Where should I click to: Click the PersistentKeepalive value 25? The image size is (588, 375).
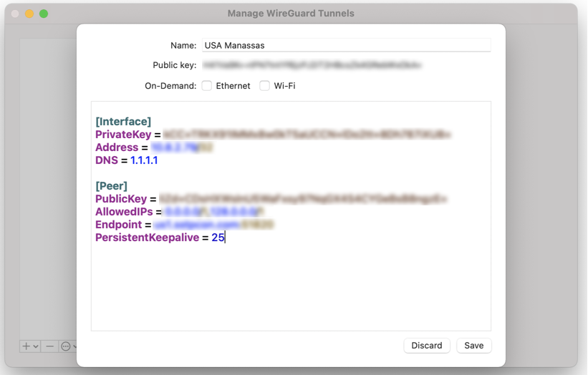coord(218,238)
